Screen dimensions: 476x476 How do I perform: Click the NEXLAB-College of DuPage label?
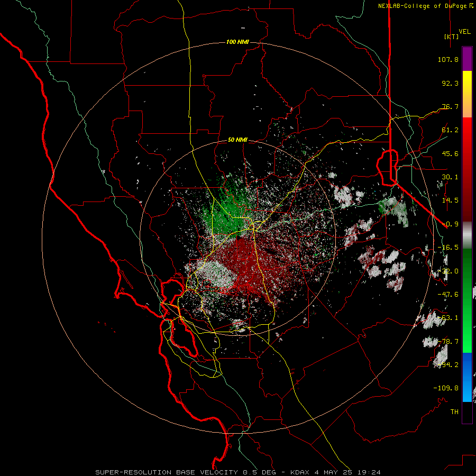[425, 6]
